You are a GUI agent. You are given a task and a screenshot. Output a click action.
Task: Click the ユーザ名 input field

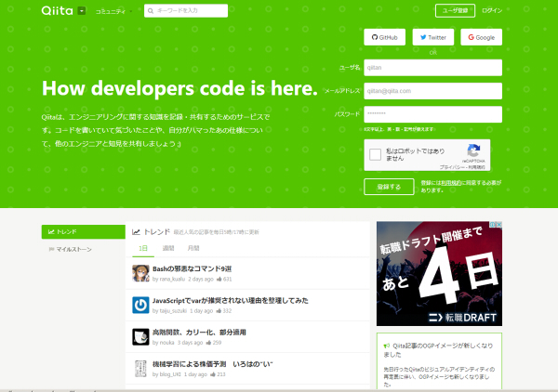coord(432,68)
